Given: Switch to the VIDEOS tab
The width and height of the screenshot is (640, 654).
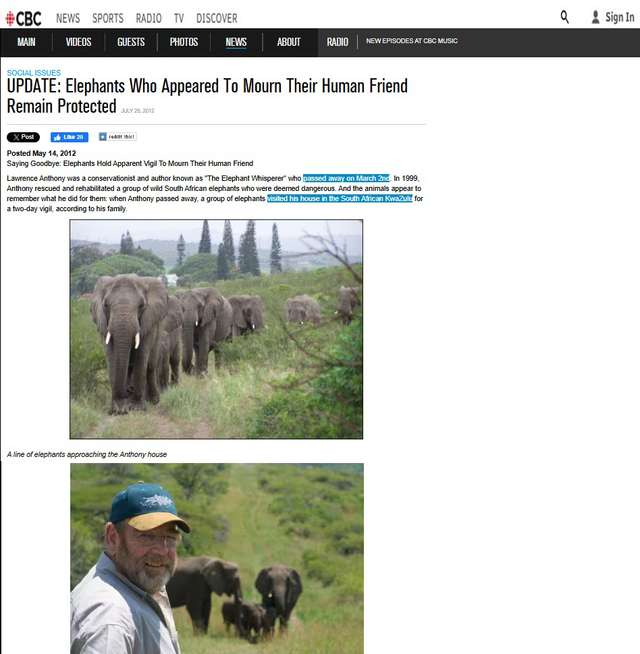Looking at the screenshot, I should [x=78, y=42].
